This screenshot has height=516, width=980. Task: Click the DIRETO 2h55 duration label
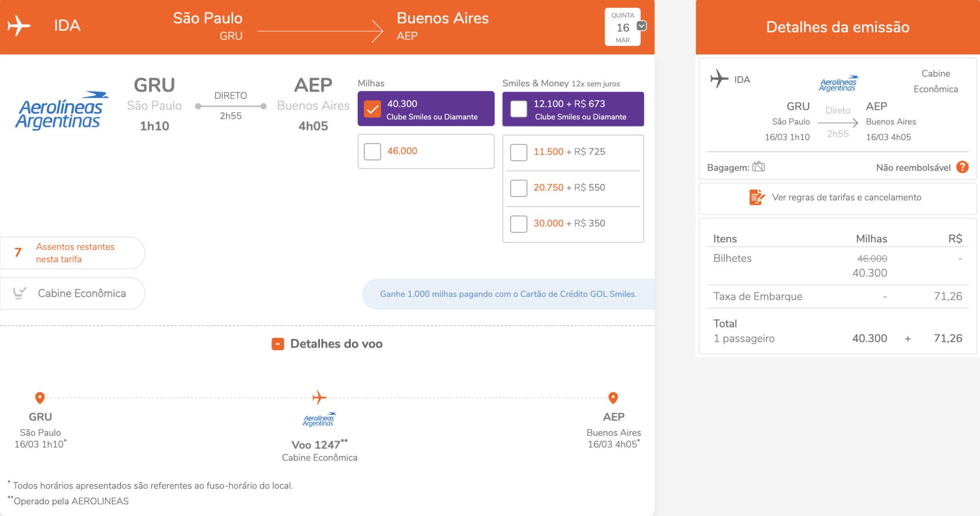[231, 106]
